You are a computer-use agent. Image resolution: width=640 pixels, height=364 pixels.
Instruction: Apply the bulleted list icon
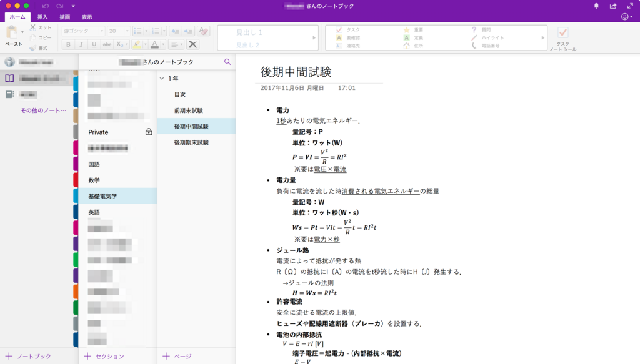click(138, 31)
